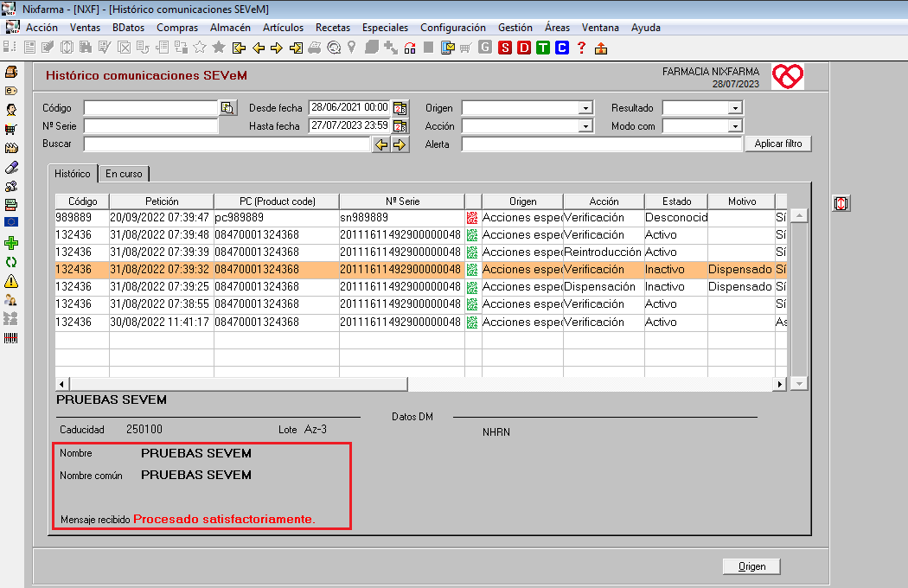Expand the Resultado dropdown
908x588 pixels.
click(x=735, y=108)
